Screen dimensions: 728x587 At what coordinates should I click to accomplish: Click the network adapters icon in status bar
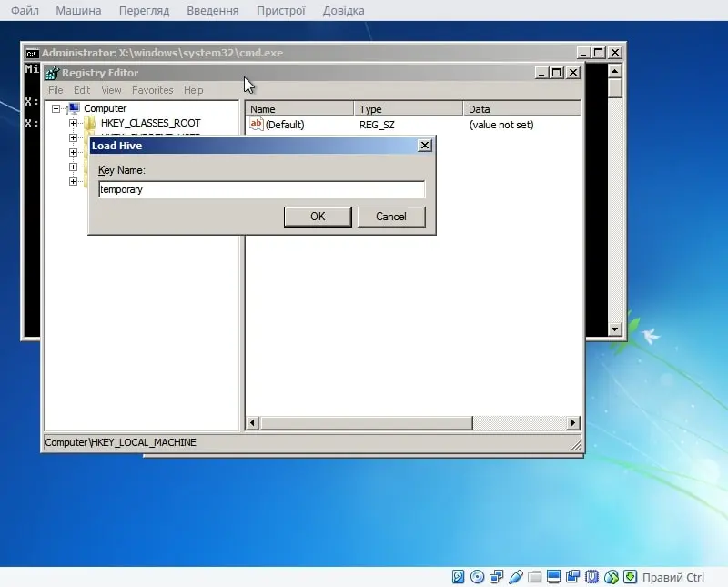pyautogui.click(x=496, y=577)
